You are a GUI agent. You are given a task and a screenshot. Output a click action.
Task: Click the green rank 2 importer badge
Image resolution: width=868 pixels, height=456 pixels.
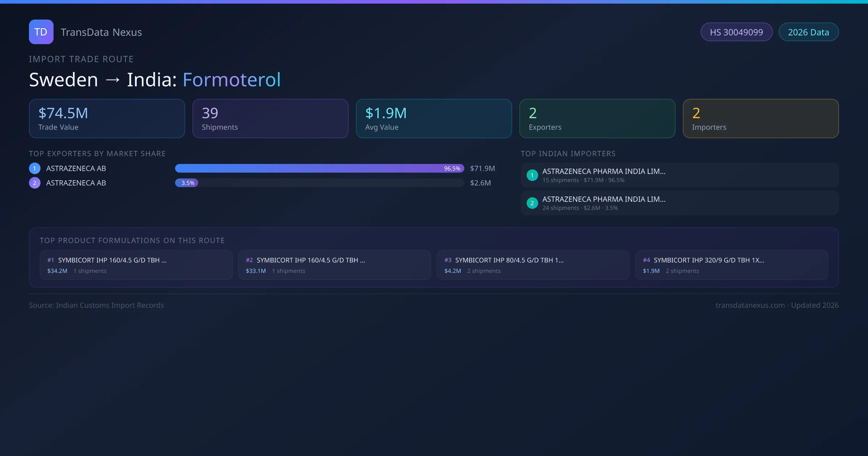(532, 203)
